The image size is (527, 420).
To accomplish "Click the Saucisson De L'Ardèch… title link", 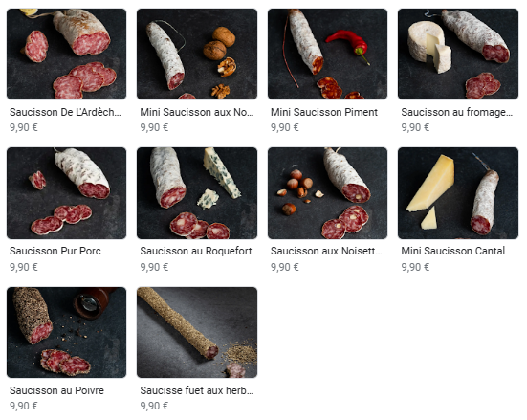I will click(x=65, y=112).
